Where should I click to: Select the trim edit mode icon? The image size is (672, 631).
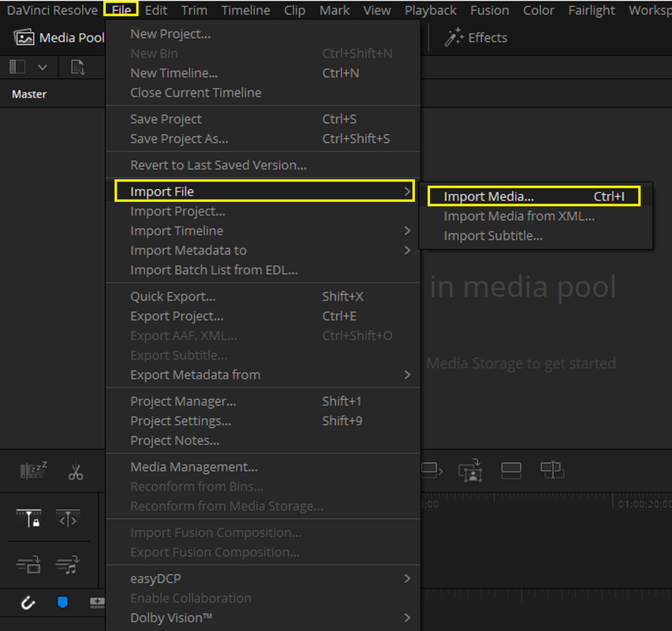68,518
